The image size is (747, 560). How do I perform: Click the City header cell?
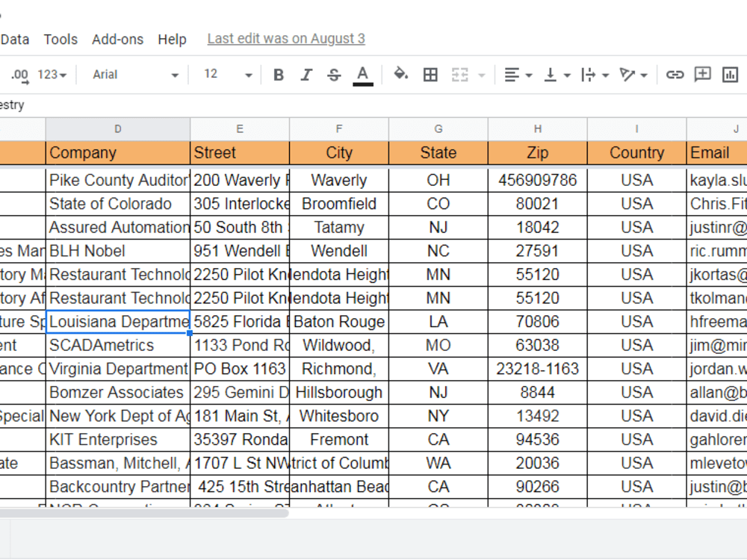click(x=338, y=153)
